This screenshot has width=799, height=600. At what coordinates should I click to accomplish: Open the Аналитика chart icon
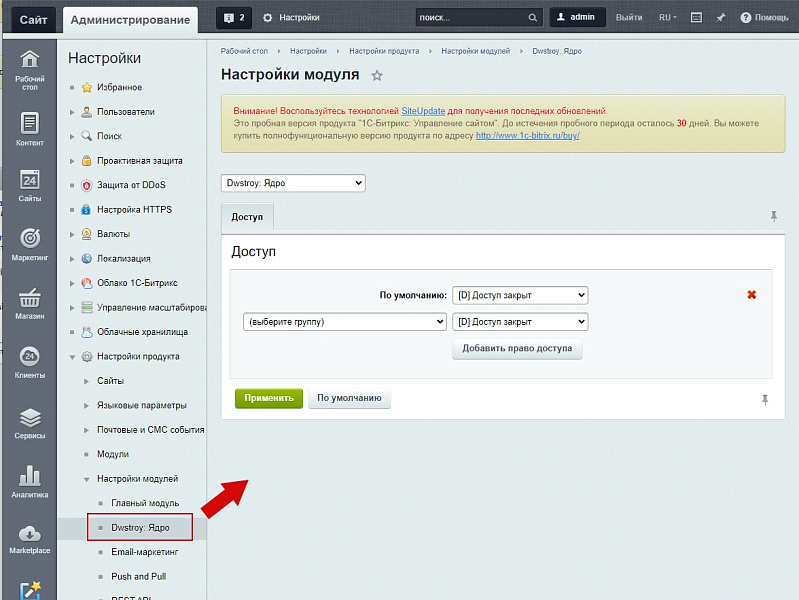point(29,480)
